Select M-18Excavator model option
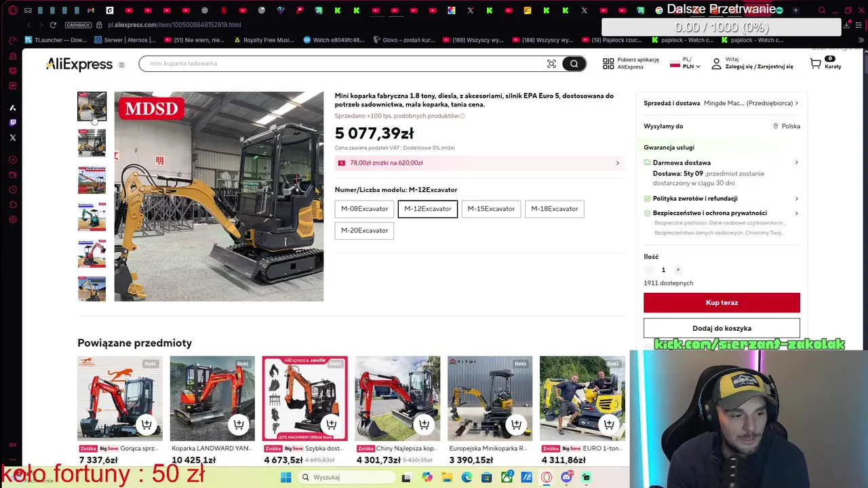 coord(555,209)
